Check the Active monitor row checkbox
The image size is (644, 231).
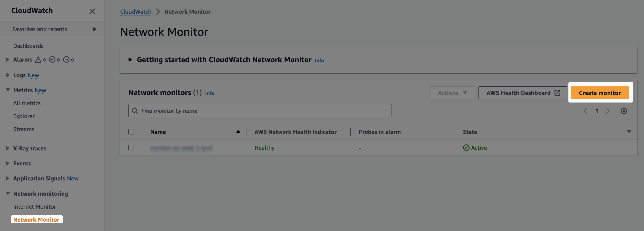point(131,148)
